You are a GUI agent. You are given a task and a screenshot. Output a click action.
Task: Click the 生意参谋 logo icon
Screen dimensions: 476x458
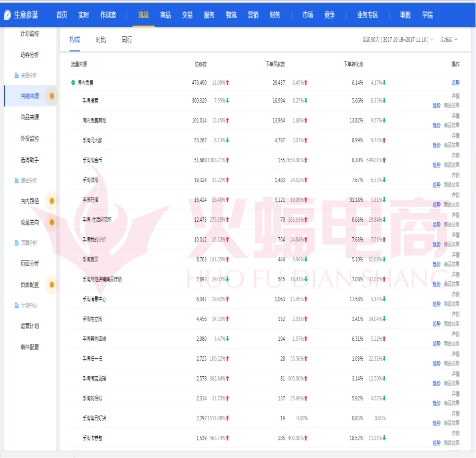tap(8, 15)
